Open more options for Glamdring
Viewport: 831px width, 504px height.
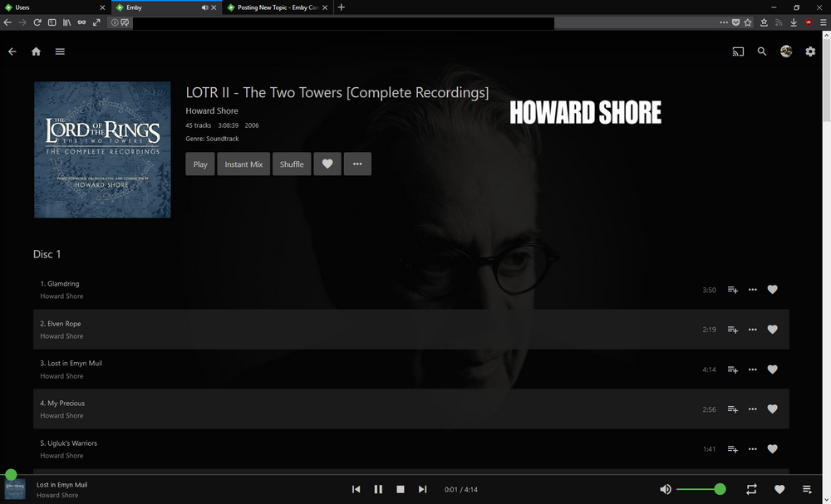coord(753,290)
